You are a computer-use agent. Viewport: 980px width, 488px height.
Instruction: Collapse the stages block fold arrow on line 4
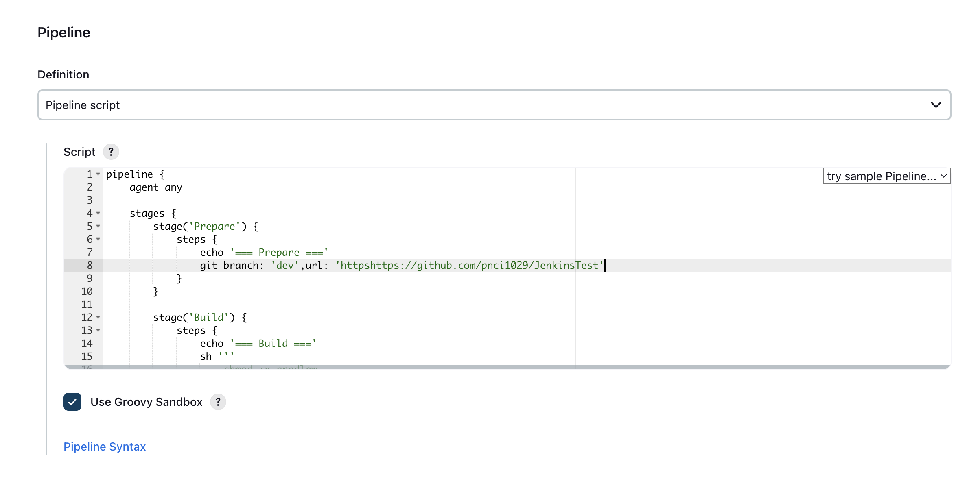98,213
